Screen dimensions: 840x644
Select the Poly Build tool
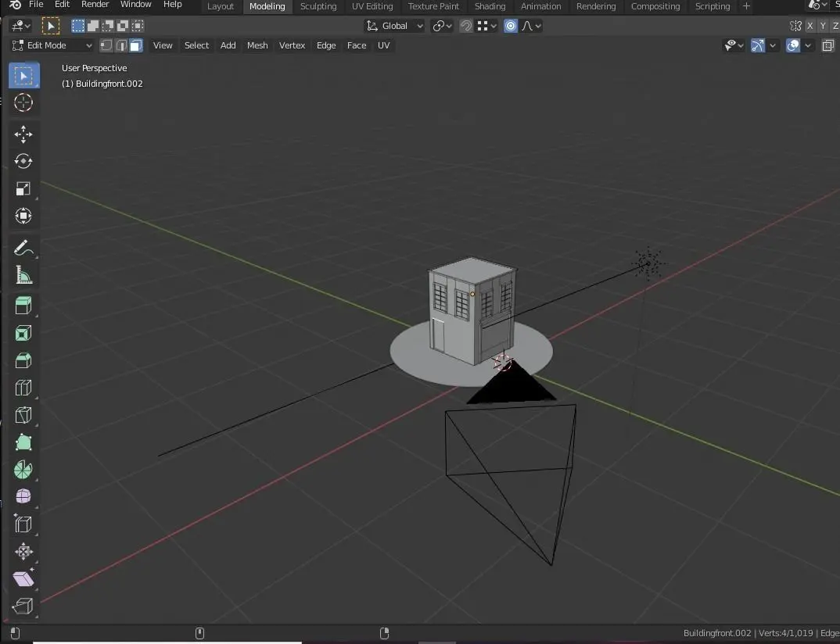coord(23,442)
